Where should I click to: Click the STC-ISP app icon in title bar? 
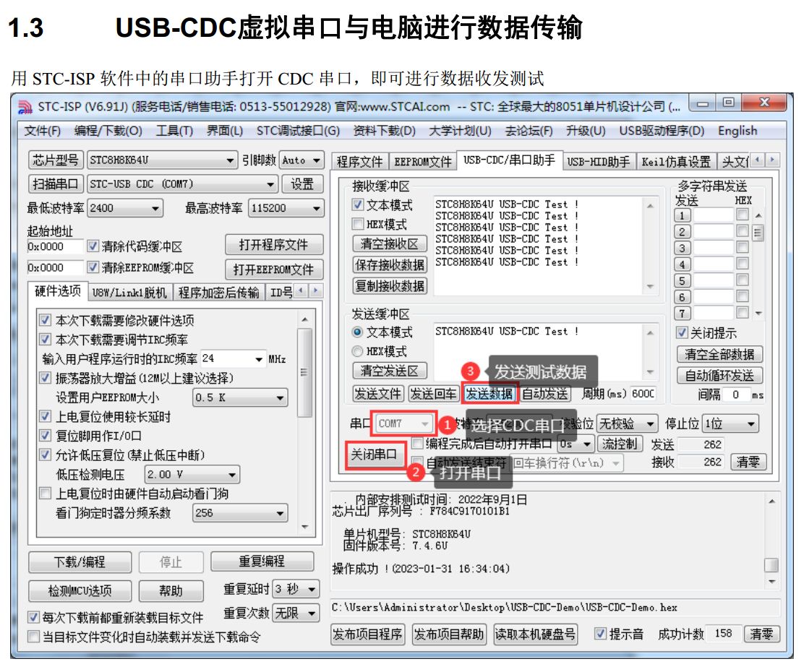point(25,107)
